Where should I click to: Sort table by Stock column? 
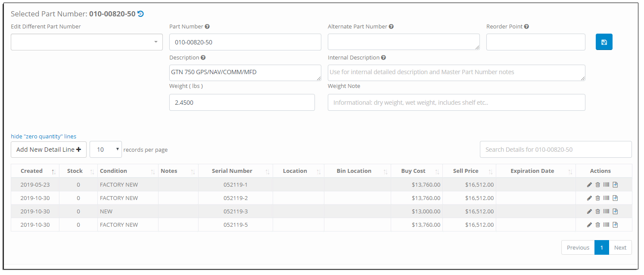click(x=78, y=171)
